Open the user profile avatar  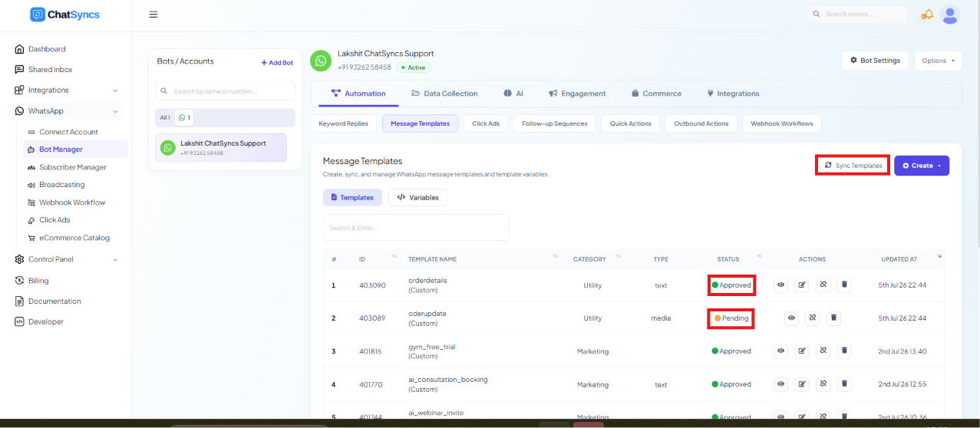[950, 15]
